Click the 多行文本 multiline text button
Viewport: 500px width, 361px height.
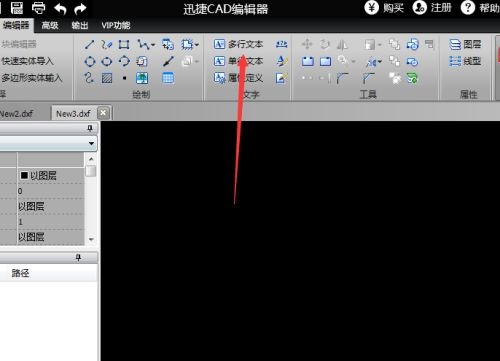[238, 44]
